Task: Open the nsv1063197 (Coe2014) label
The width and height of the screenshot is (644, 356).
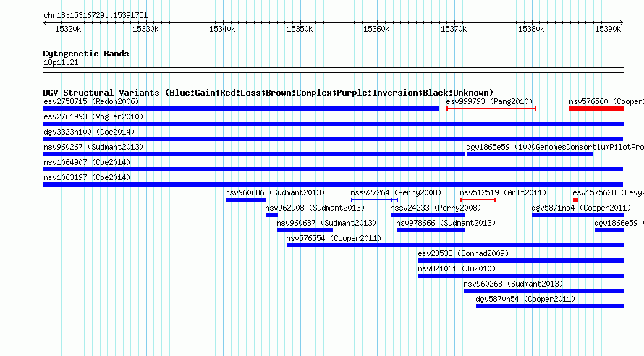Action: [x=87, y=177]
